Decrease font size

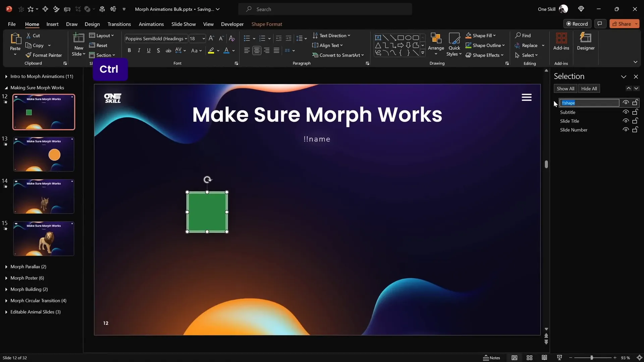[x=221, y=39]
